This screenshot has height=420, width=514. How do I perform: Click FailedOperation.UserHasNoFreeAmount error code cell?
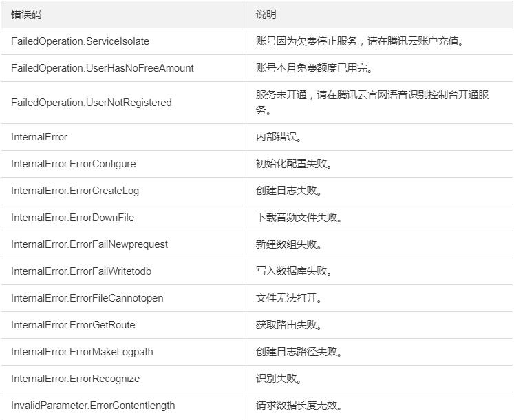[x=123, y=68]
